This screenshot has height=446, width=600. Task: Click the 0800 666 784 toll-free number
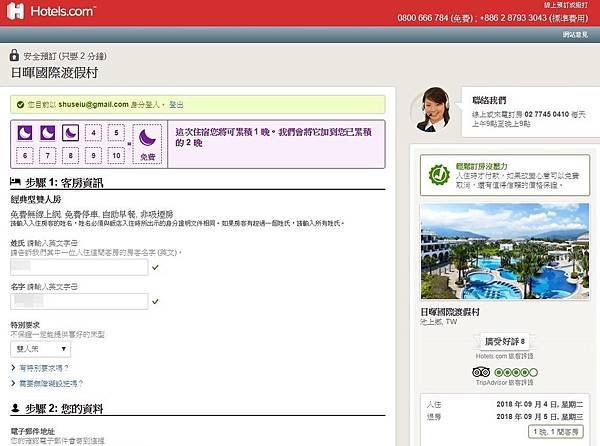(x=422, y=18)
